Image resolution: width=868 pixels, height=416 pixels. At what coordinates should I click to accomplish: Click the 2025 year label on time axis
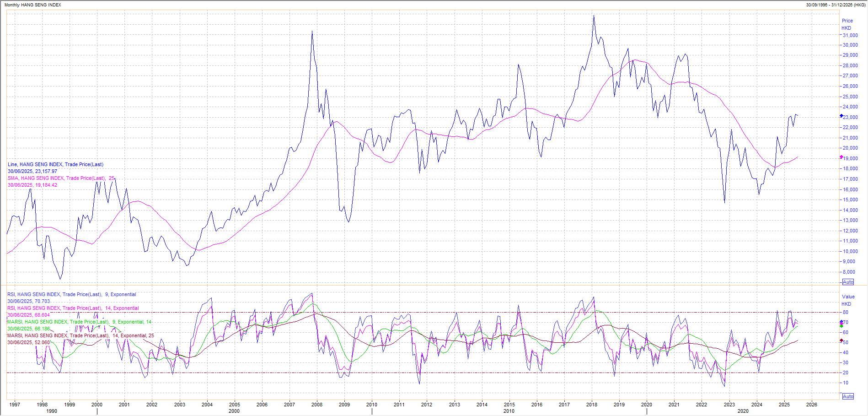coord(784,405)
